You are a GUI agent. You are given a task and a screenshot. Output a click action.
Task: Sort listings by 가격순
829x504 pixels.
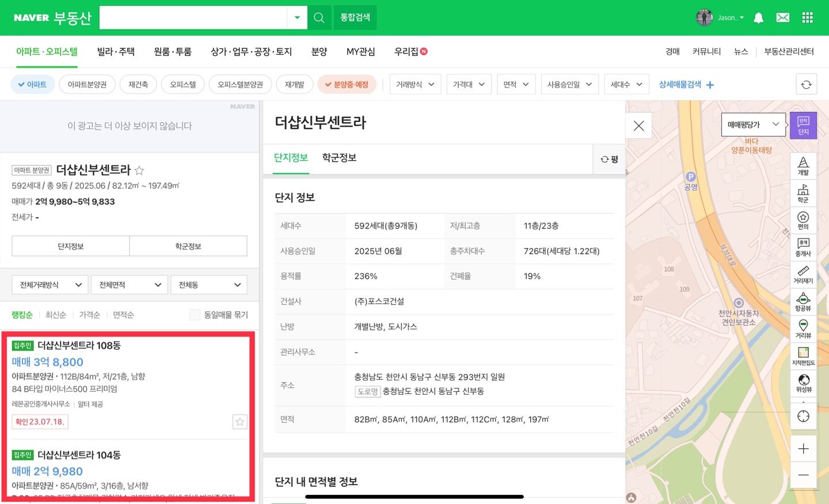[x=89, y=315]
